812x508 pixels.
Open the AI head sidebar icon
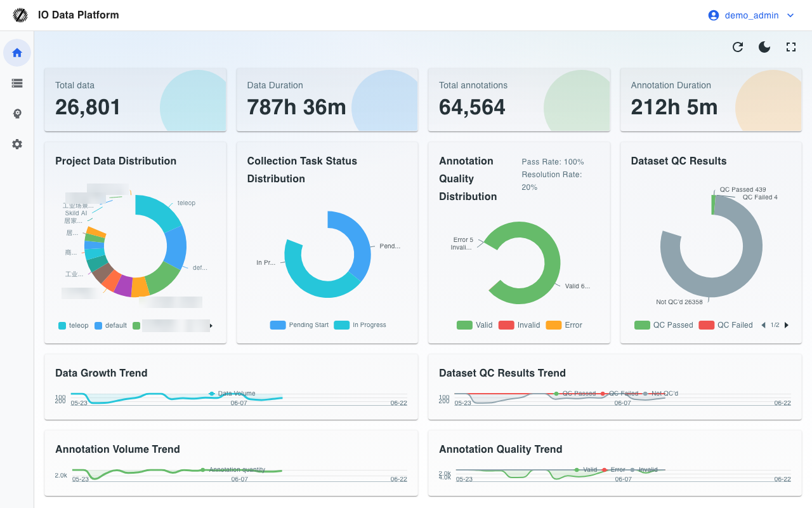pos(17,114)
